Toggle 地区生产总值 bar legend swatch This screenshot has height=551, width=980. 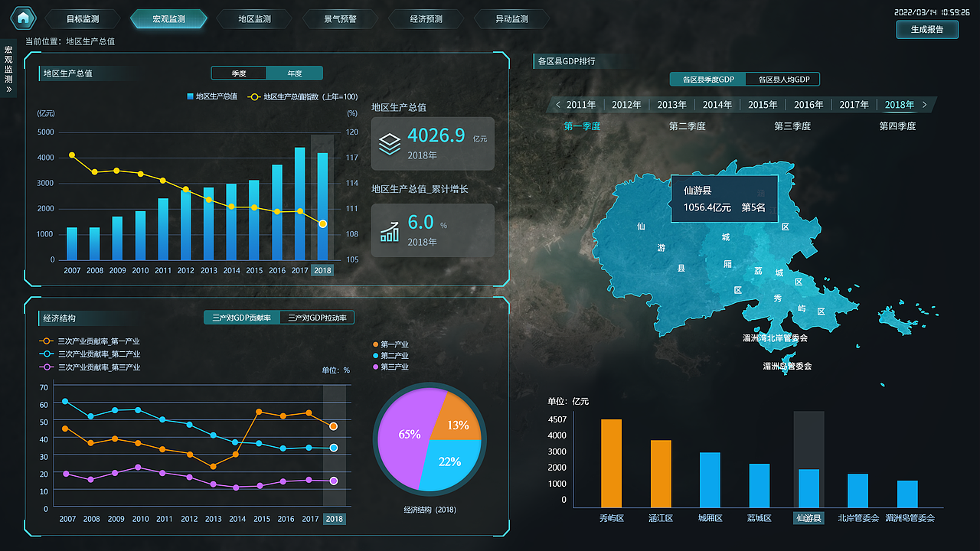190,96
